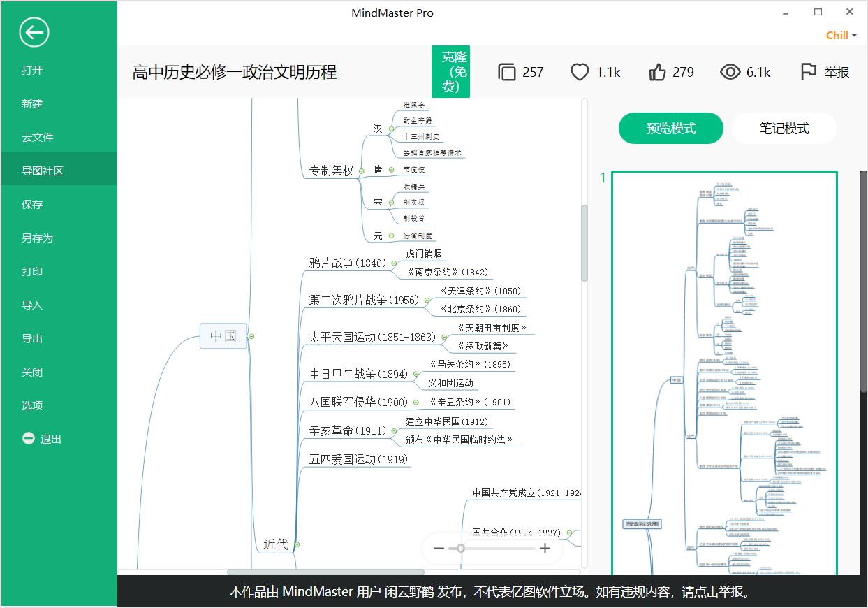This screenshot has width=868, height=608.
Task: Select 导图社区 in the sidebar
Action: [x=59, y=171]
